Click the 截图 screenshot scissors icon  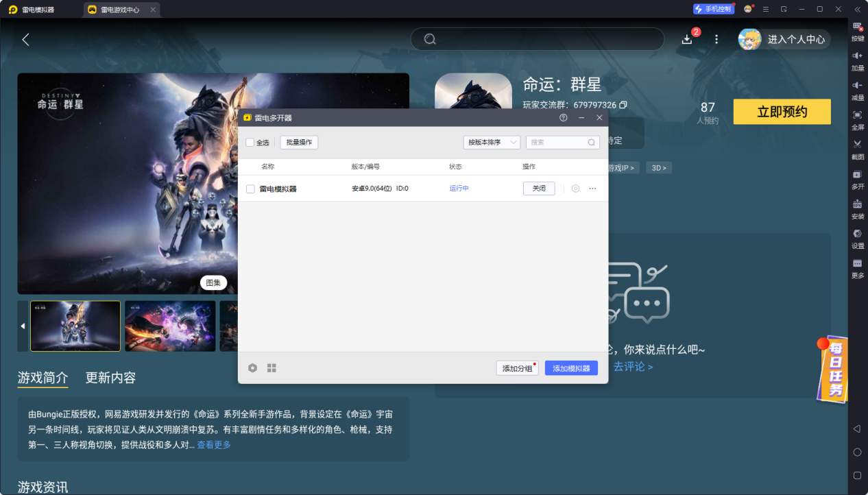[x=857, y=145]
